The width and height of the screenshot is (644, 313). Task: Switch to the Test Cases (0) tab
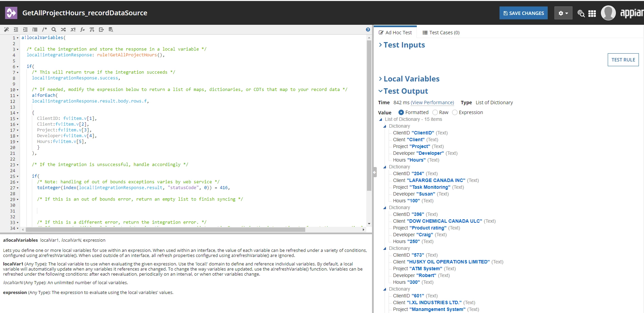point(441,33)
